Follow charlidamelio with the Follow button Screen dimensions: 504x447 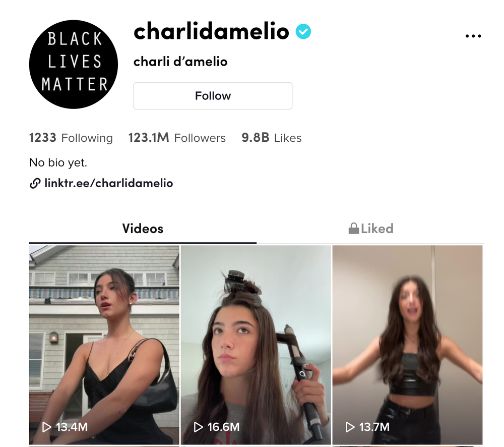(x=213, y=96)
